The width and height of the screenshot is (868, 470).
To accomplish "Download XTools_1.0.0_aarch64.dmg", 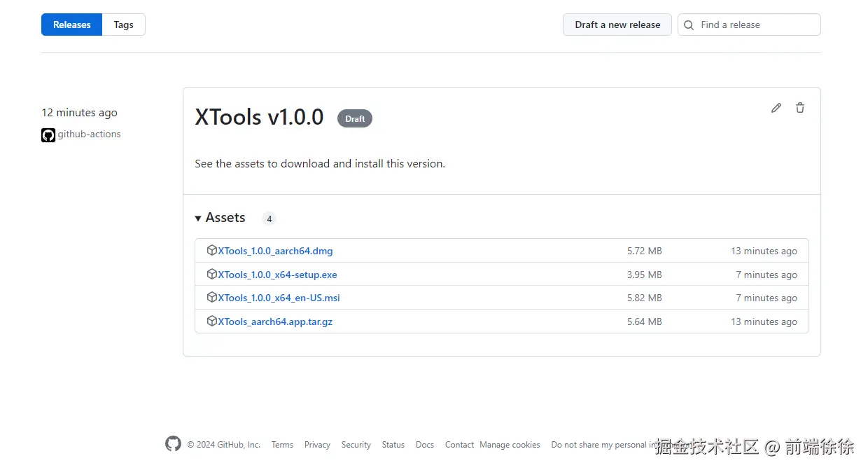I will pyautogui.click(x=275, y=251).
